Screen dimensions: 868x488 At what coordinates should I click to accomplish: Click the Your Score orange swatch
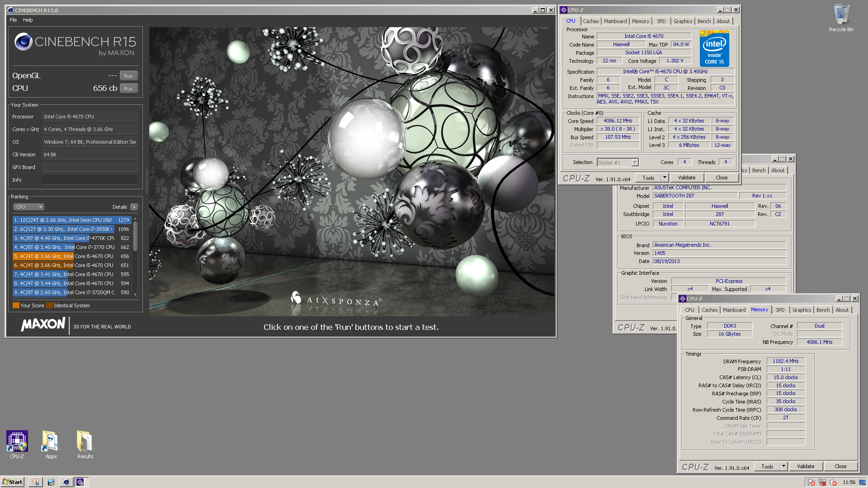click(x=16, y=305)
